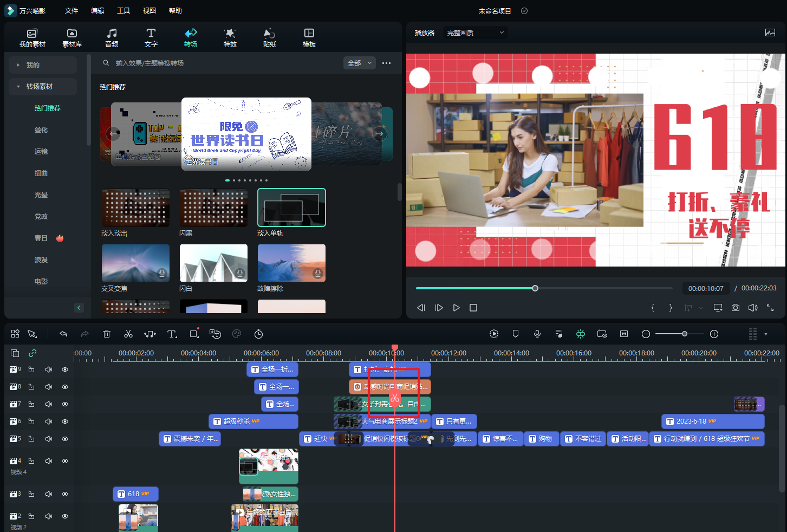Click the voiceover microphone icon

pos(537,334)
